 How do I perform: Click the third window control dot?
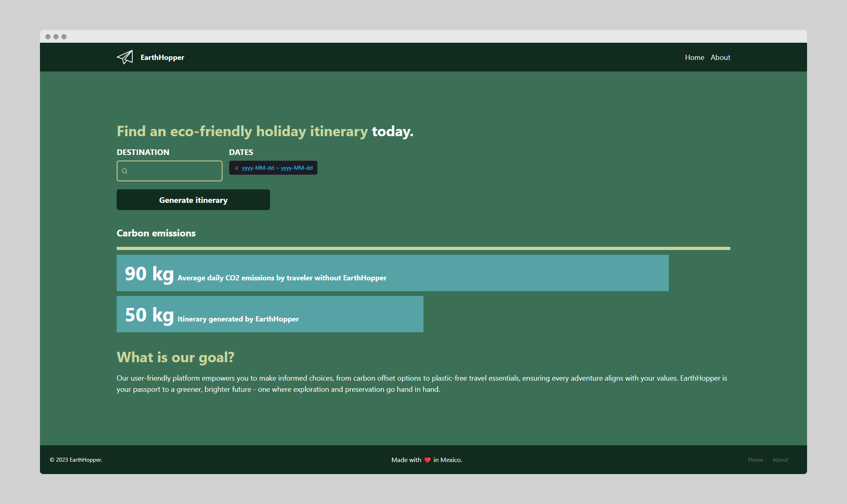click(64, 37)
